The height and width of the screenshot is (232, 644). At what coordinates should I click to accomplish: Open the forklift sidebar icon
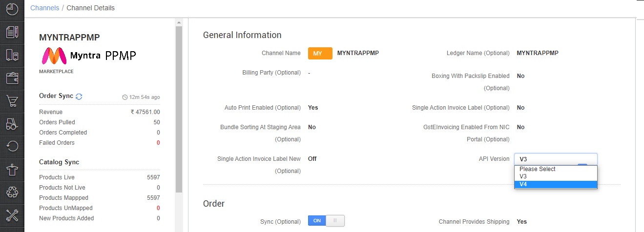pyautogui.click(x=12, y=124)
